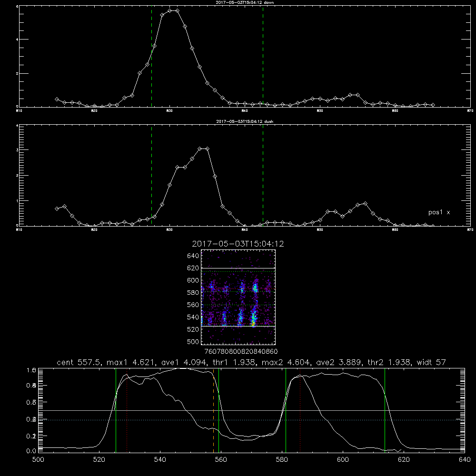The image size is (476, 476).
Task: Click the '2017-05-03T15:04:12 dusk' plot title
Action: coord(245,121)
